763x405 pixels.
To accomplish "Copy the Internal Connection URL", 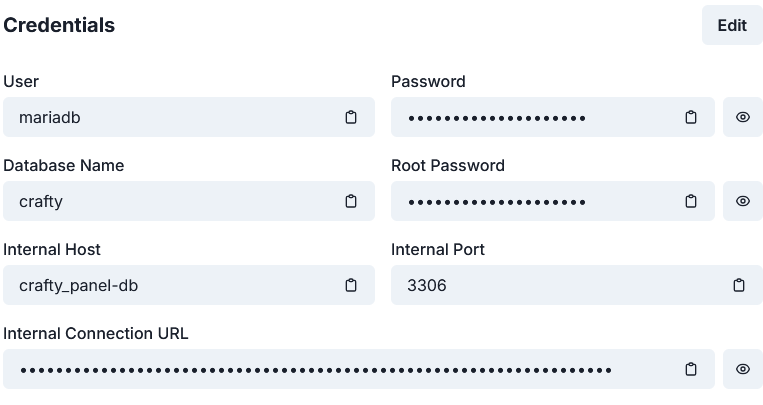I will [x=691, y=369].
